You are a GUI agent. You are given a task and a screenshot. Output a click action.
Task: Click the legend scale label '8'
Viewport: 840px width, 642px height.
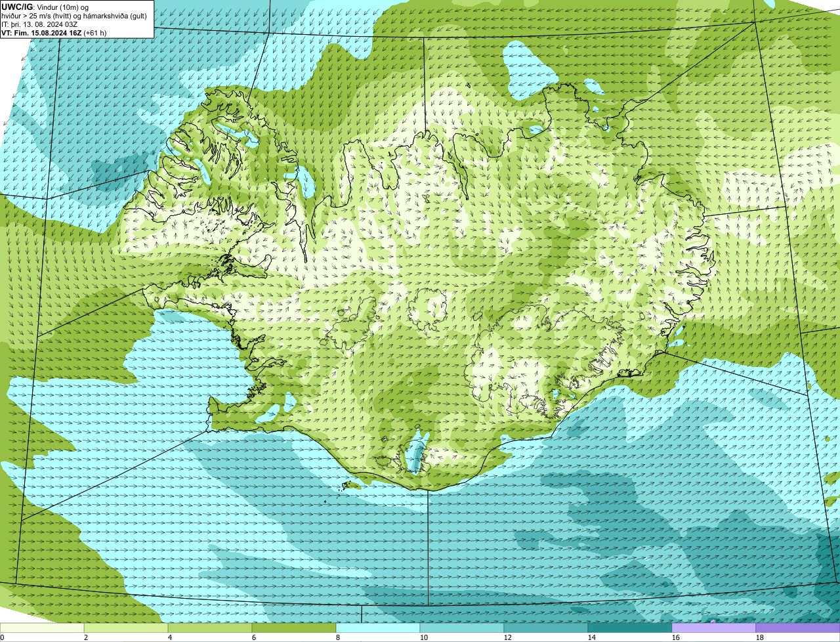coord(338,637)
